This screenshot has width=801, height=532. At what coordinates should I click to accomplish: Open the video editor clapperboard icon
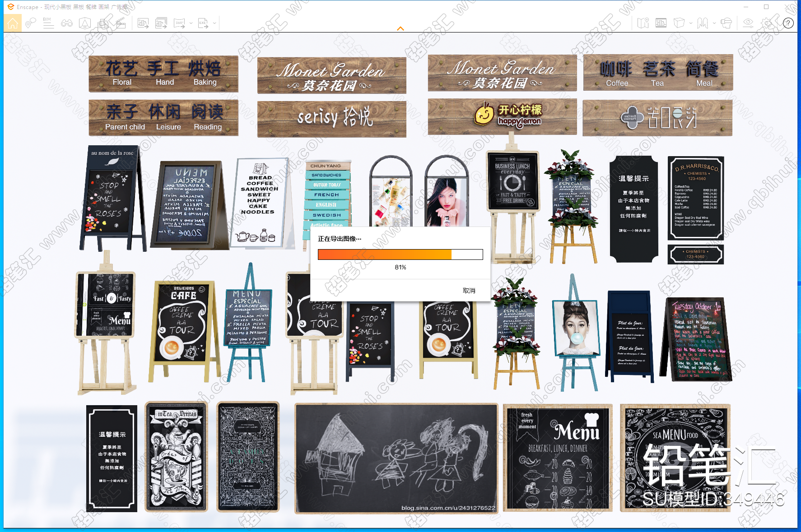[x=121, y=23]
